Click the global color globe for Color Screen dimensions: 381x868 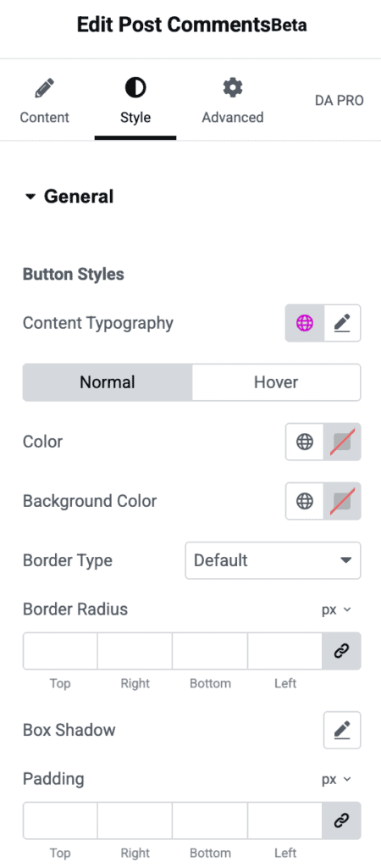(x=305, y=442)
